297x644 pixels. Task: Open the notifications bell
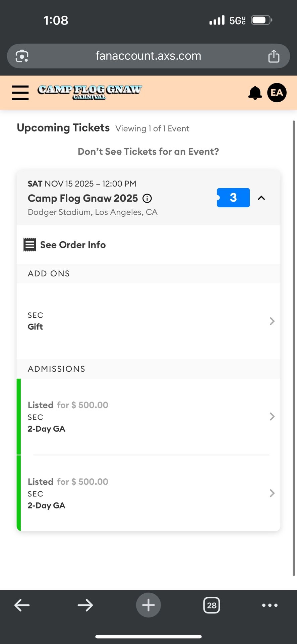[255, 93]
